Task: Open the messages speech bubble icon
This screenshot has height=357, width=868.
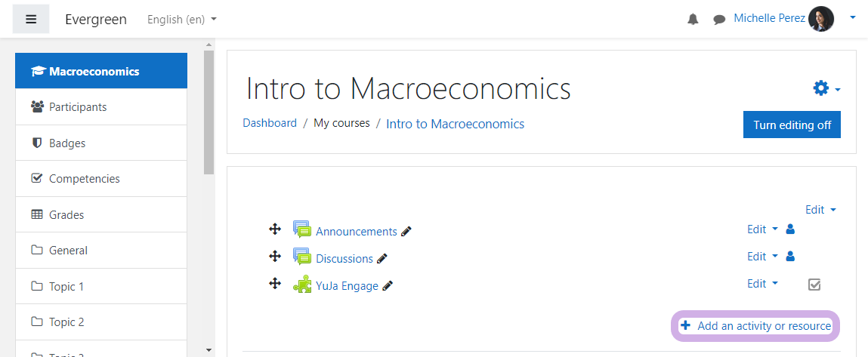Action: [x=719, y=20]
